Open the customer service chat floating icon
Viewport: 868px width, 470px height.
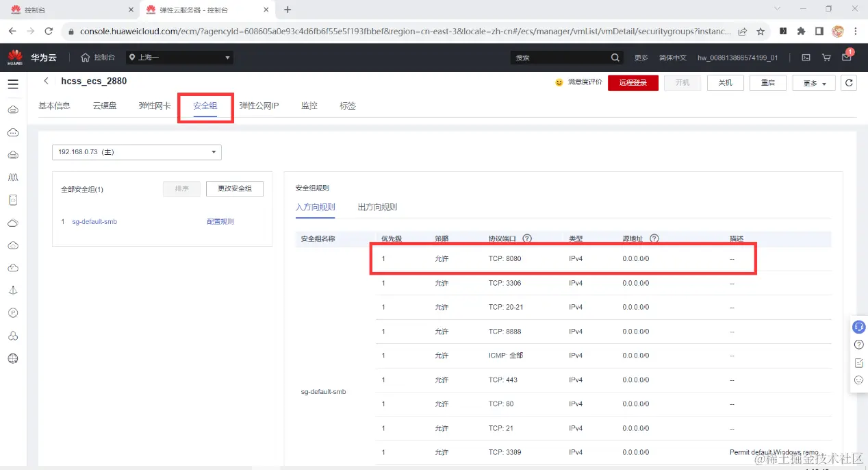click(859, 327)
